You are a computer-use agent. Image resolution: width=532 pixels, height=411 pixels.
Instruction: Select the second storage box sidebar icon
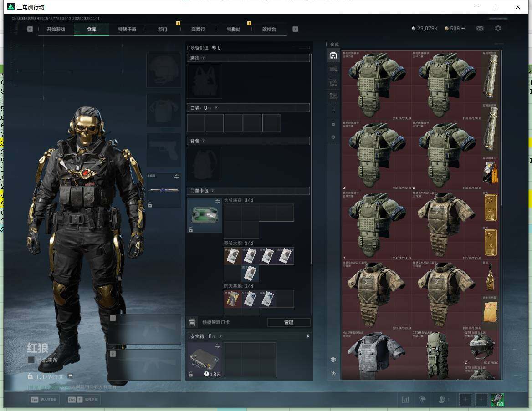[x=333, y=69]
